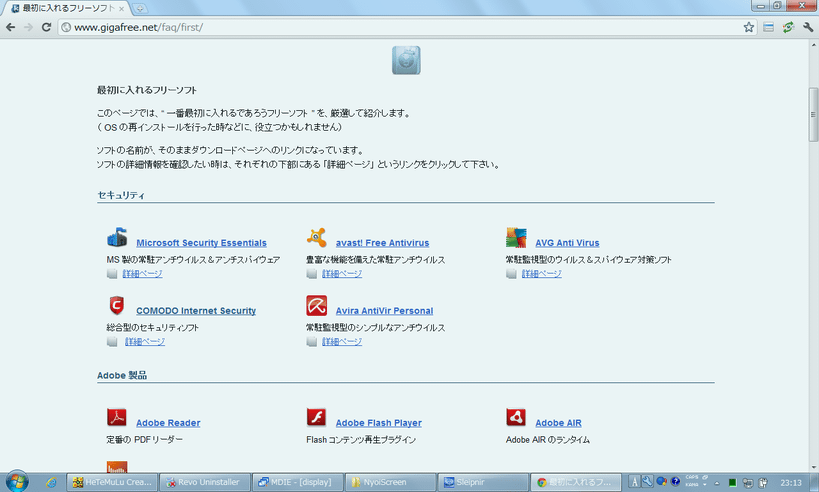Click the orange avast! logo icon
819x492 pixels.
tap(317, 238)
